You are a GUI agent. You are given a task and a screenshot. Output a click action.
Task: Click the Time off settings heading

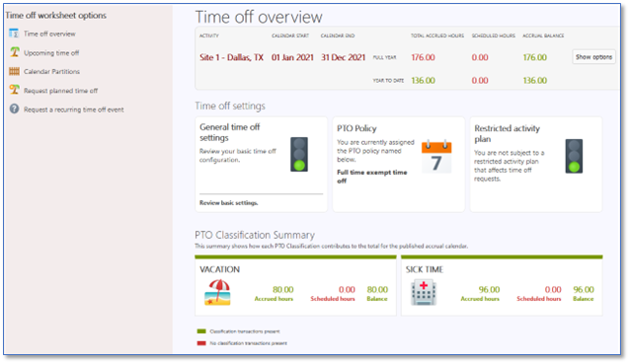tap(230, 106)
